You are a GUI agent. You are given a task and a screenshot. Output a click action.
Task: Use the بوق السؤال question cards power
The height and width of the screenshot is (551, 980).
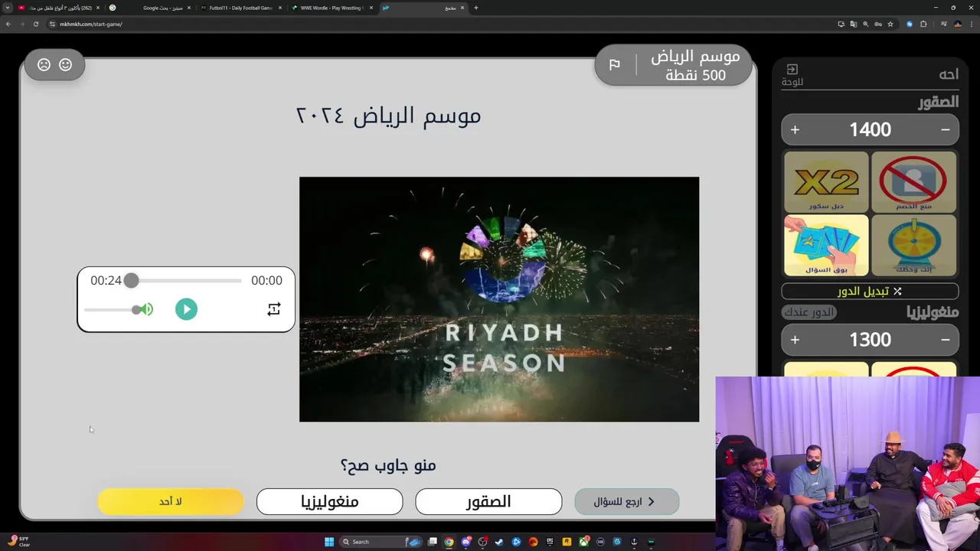pyautogui.click(x=826, y=245)
